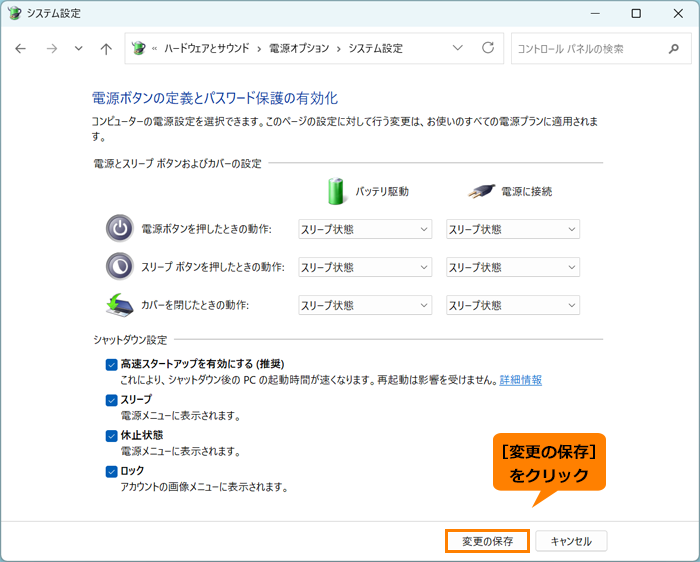The height and width of the screenshot is (562, 700).
Task: Open 電源オプション breadcrumb
Action: (x=299, y=48)
